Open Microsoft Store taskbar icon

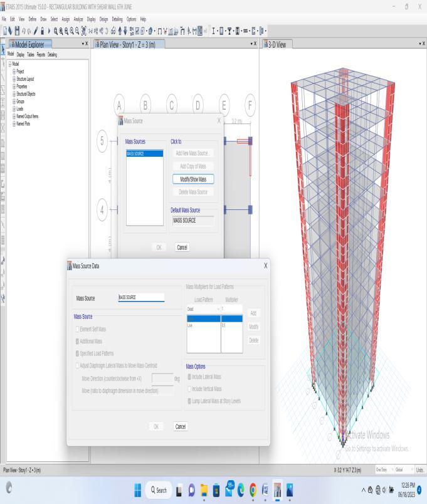click(216, 490)
